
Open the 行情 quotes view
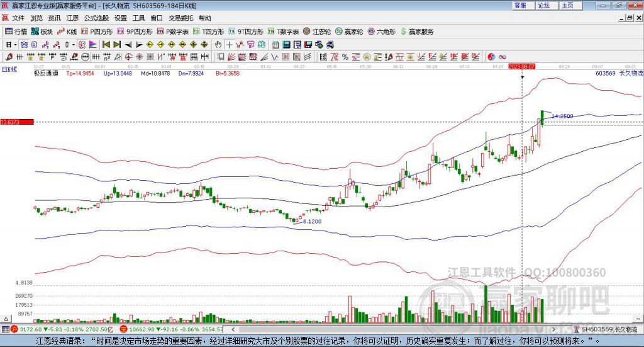[x=16, y=31]
